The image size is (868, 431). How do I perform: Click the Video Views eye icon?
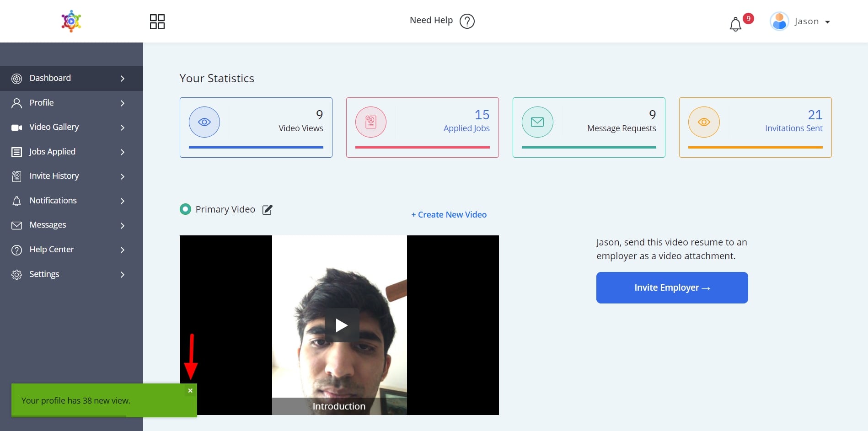(204, 122)
